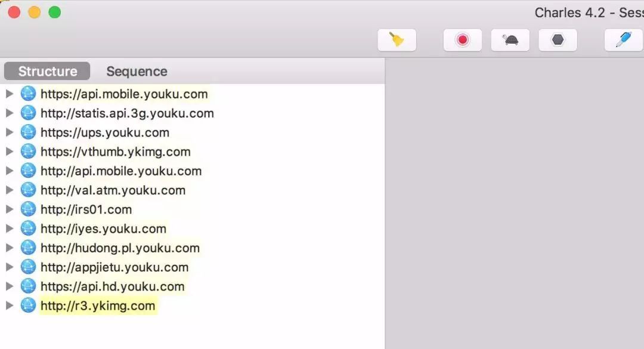The width and height of the screenshot is (644, 349).
Task: Expand the http://statis.api.3g.youku.com host
Action: click(x=9, y=113)
